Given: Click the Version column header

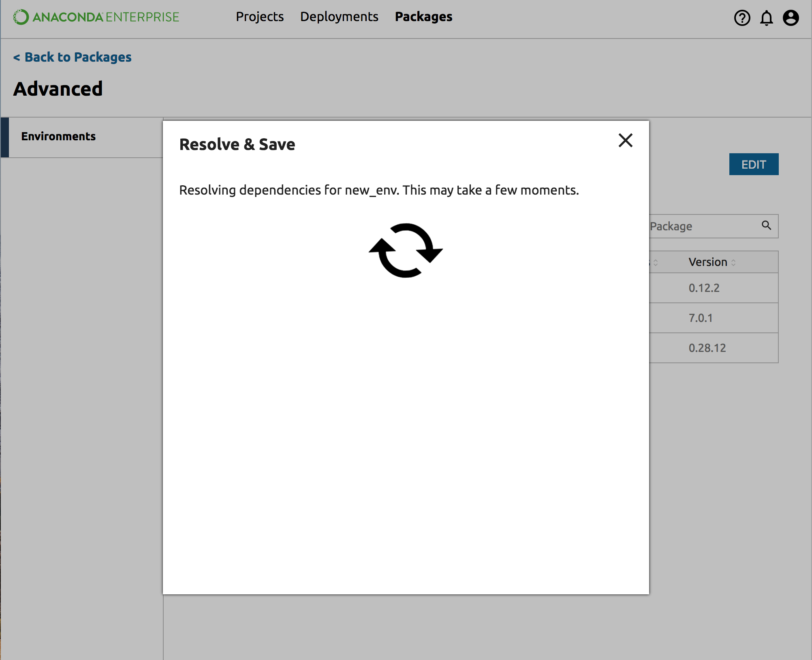Looking at the screenshot, I should (707, 262).
